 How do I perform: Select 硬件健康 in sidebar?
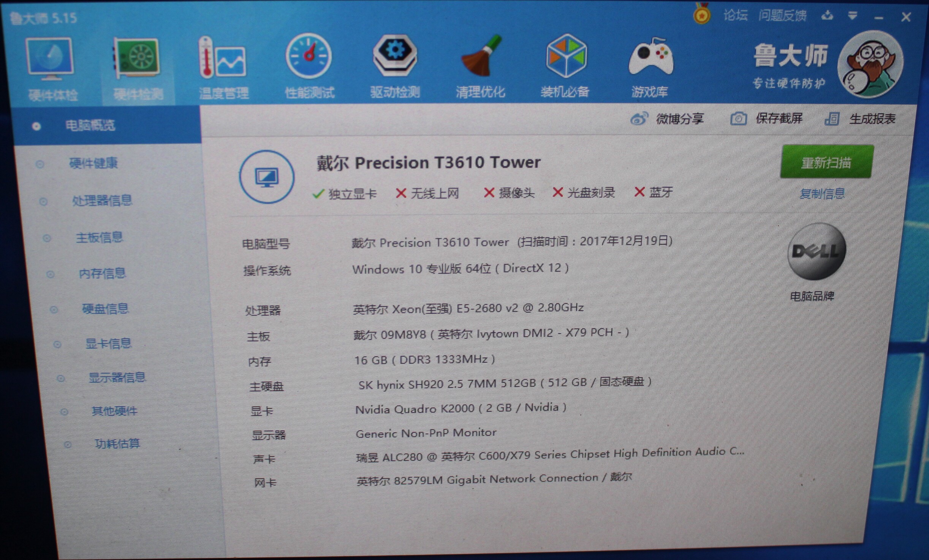[x=93, y=163]
